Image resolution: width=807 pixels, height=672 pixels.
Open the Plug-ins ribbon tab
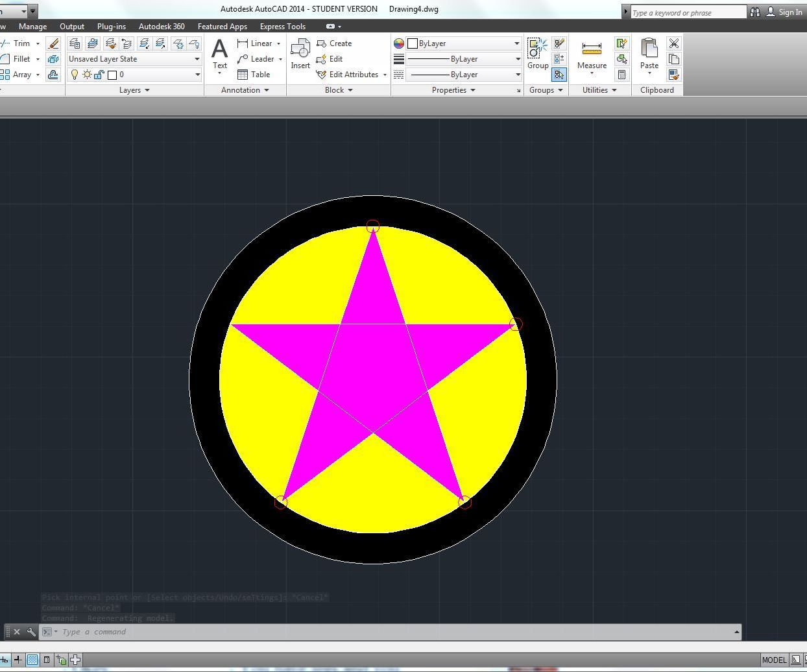(112, 27)
